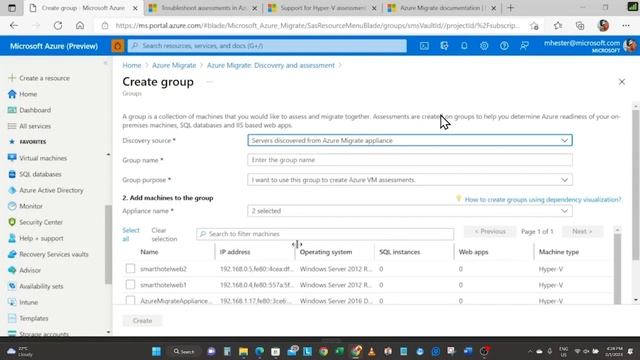This screenshot has width=640, height=360.
Task: Open Azure Cloud Shell icon
Action: (x=424, y=46)
